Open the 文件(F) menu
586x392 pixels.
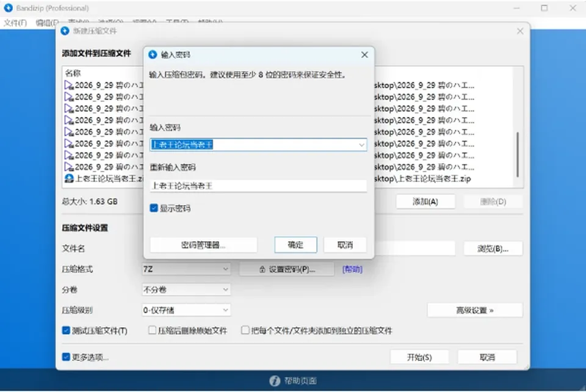pos(15,23)
